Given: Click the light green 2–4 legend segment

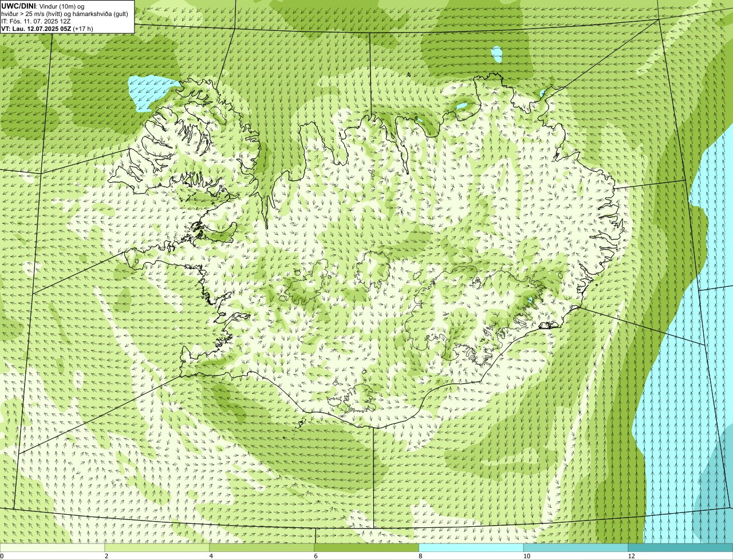Looking at the screenshot, I should pos(157,548).
